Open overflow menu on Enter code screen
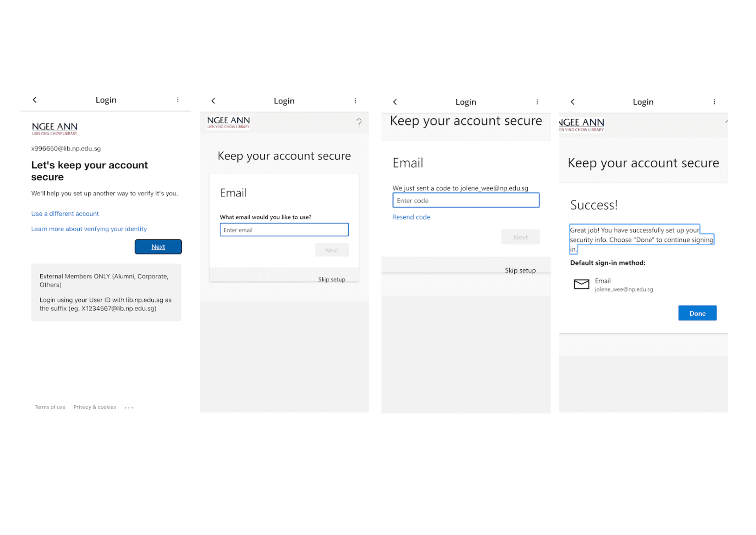This screenshot has width=756, height=535. point(537,102)
